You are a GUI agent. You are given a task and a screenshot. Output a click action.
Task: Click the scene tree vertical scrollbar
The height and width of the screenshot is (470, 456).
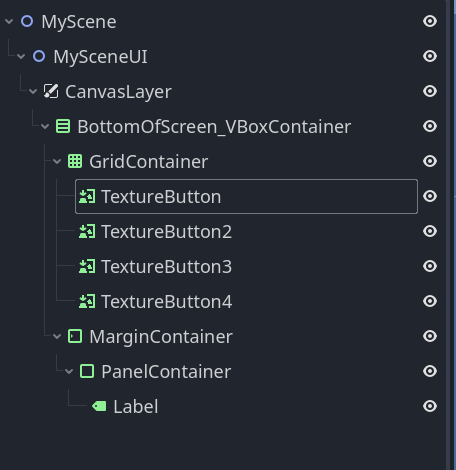point(450,235)
